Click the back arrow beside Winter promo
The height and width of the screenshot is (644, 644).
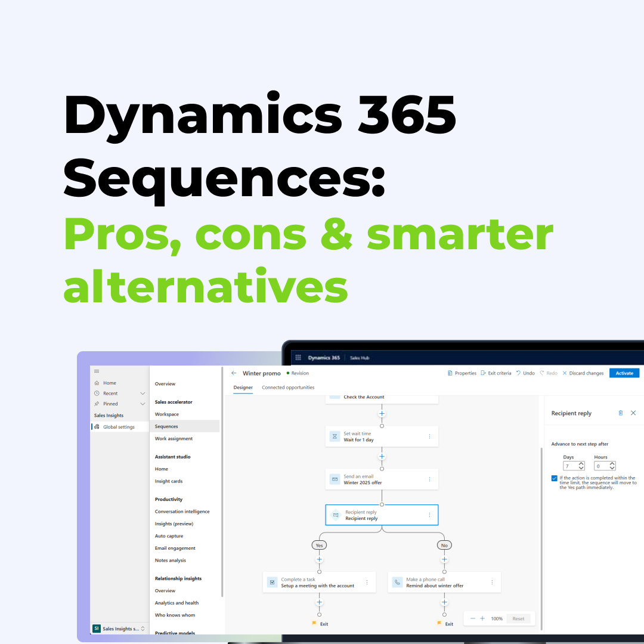(234, 373)
